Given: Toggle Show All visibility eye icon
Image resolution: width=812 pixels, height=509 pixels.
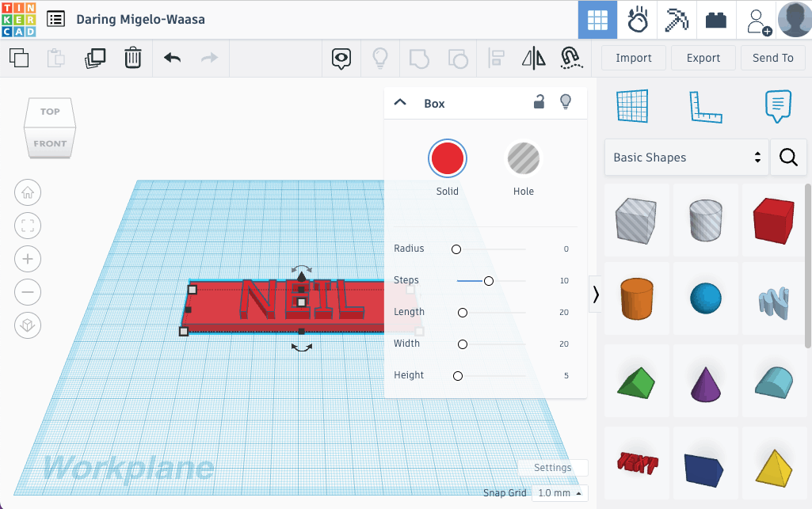Looking at the screenshot, I should pyautogui.click(x=341, y=58).
